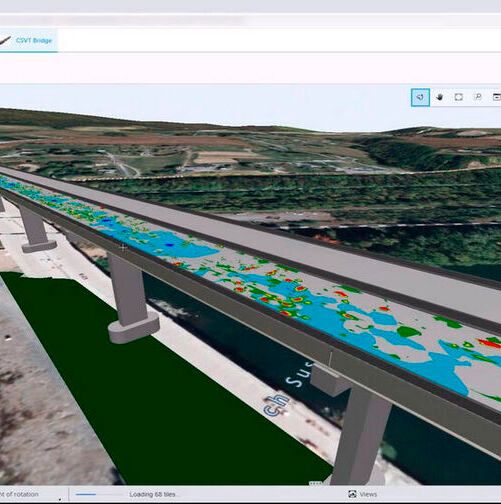Expand the point of rotation dropdown arrow
The image size is (501, 504).
(x=60, y=499)
